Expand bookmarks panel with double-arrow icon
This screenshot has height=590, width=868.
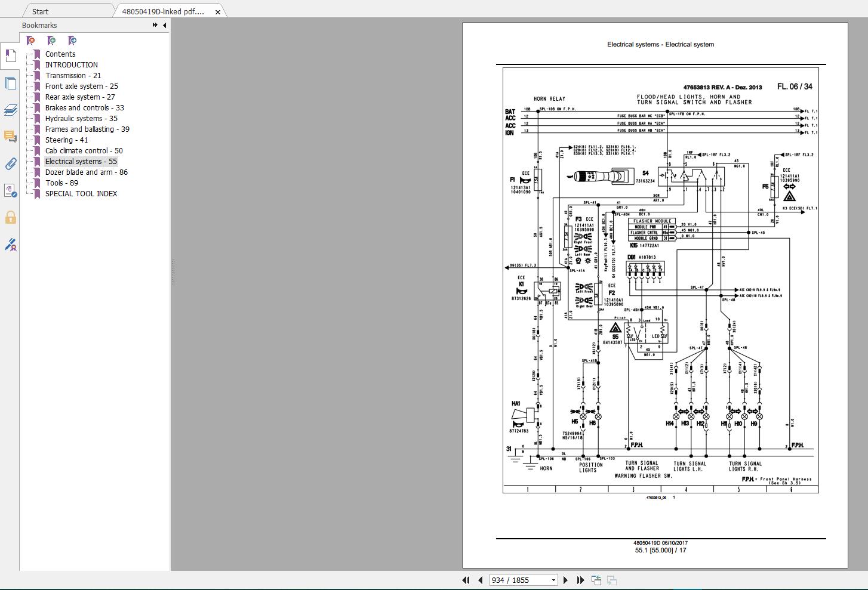pyautogui.click(x=155, y=25)
